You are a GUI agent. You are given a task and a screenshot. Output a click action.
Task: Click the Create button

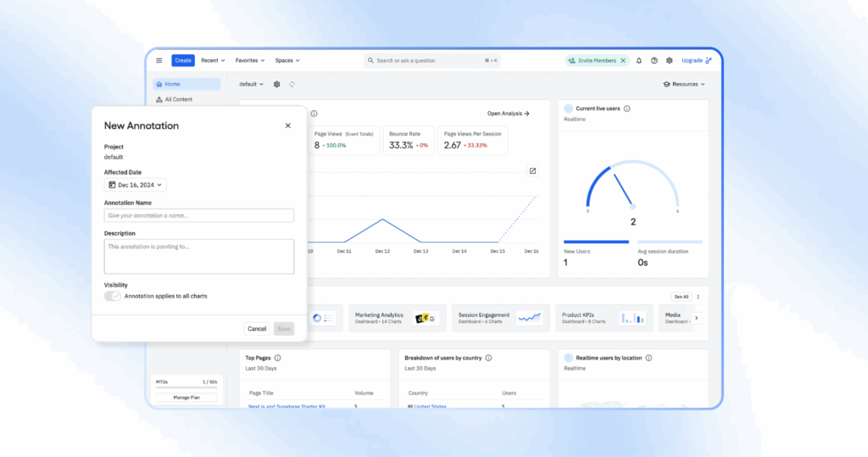pos(183,60)
